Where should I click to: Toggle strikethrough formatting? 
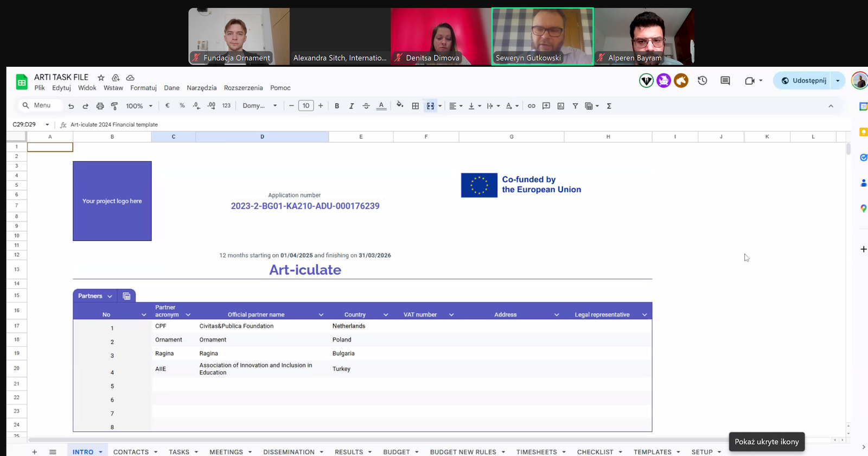[x=366, y=106]
